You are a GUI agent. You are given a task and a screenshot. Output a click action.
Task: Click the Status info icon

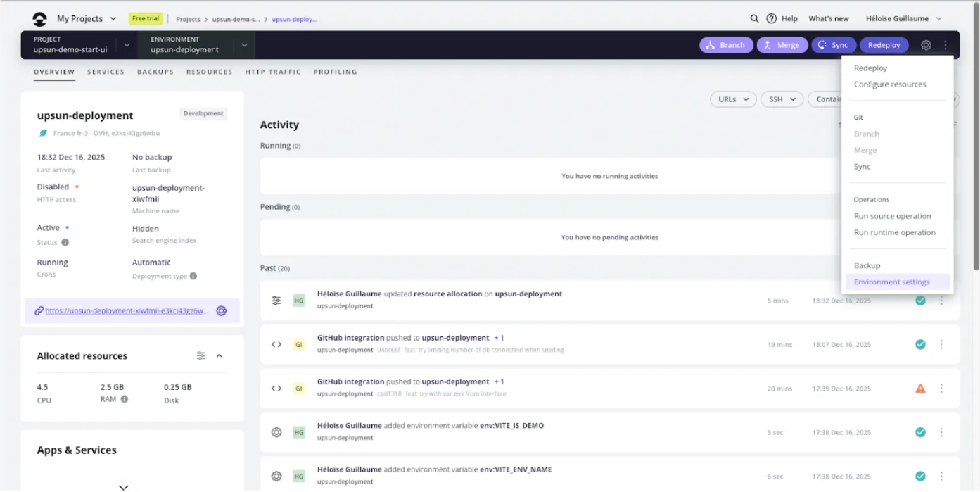click(65, 243)
